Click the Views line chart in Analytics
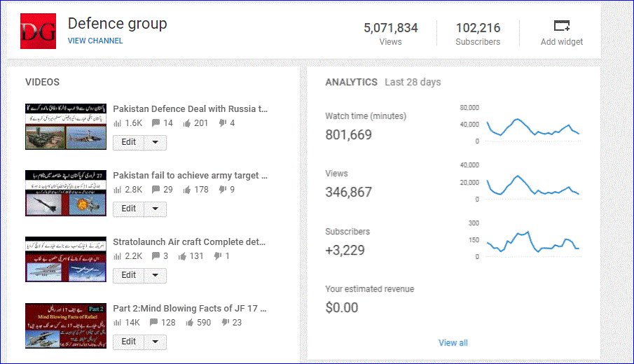 coord(533,185)
